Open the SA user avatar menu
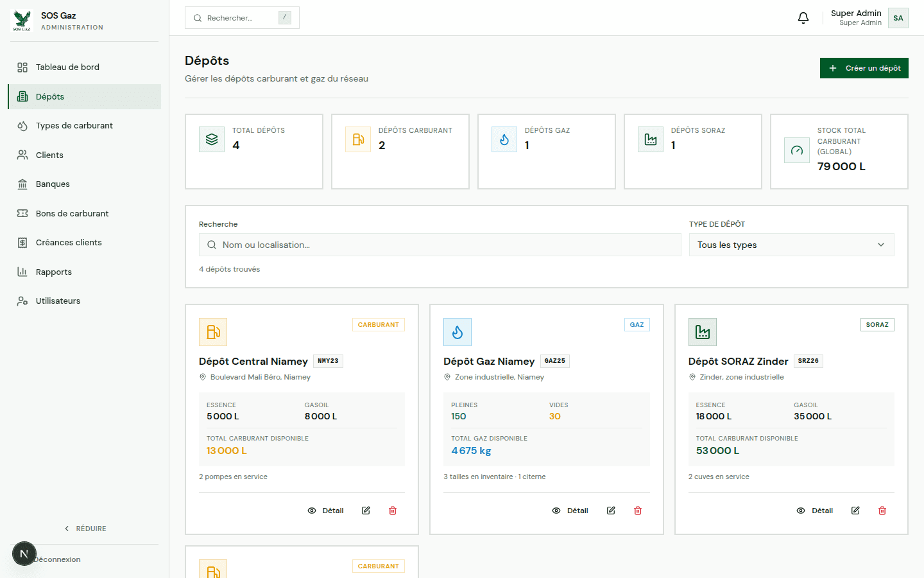Viewport: 924px width, 578px height. [898, 18]
